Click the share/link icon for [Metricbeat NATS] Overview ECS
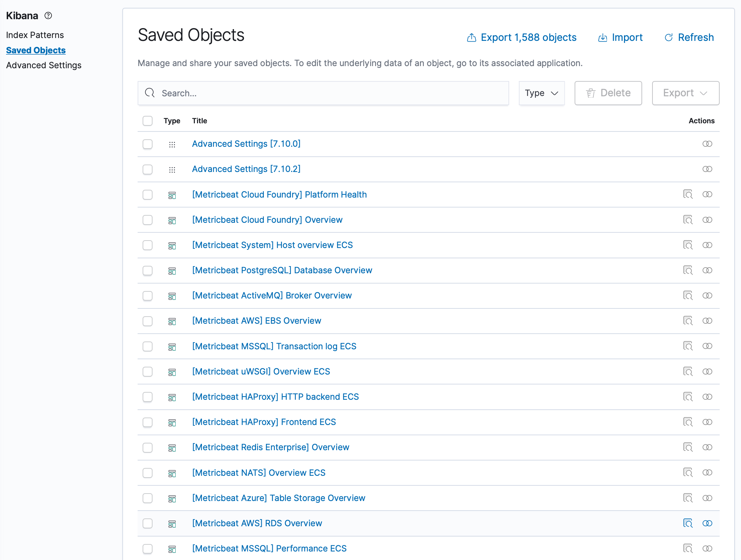Screen dimensions: 741x560 (707, 472)
